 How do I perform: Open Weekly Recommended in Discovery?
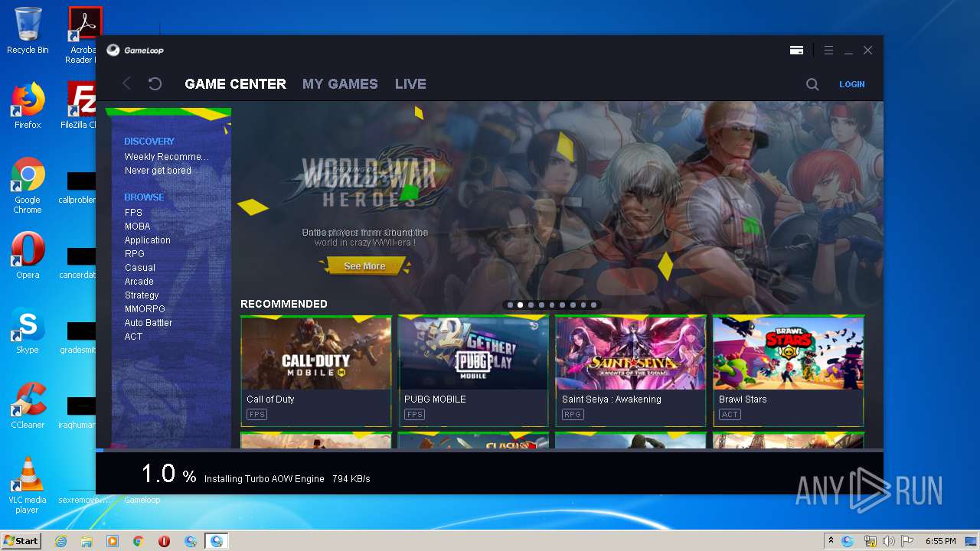(x=166, y=157)
